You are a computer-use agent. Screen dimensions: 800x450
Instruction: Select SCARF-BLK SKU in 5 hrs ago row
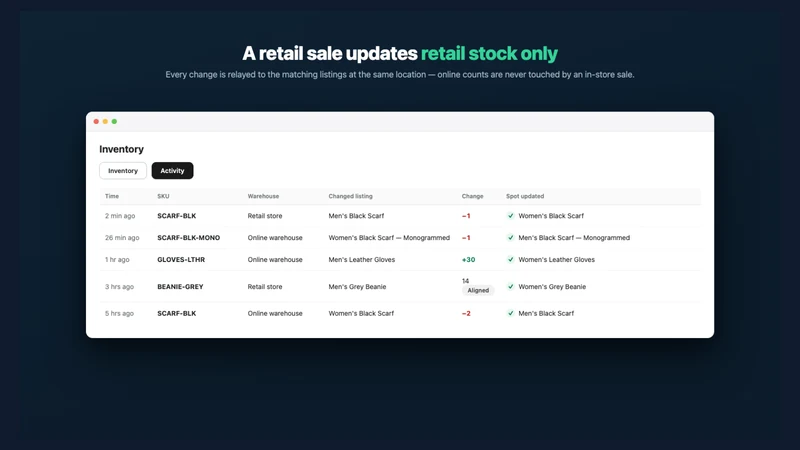[x=177, y=313]
